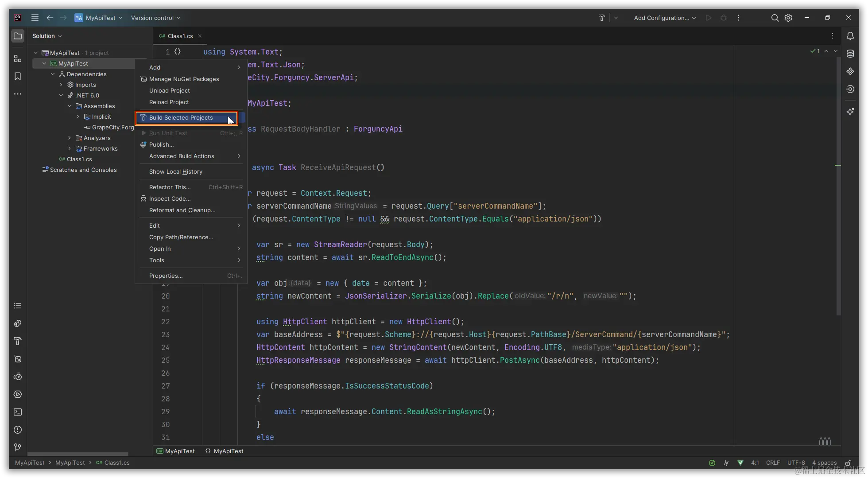Go to previous highlighted problem arrow
The image size is (868, 478).
(826, 51)
